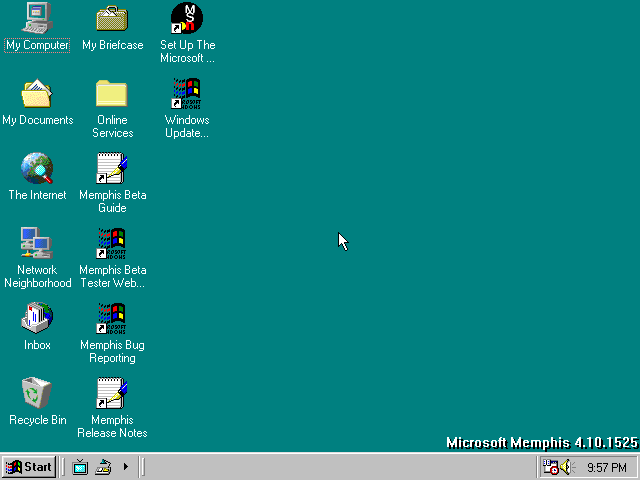Click the Task Scheduler tray icon

(550, 467)
